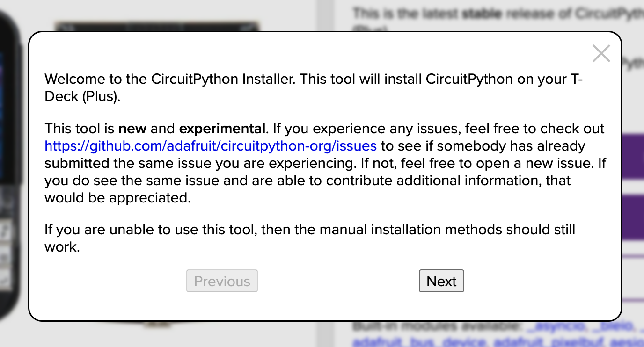Click the bold word "experimental"
Image resolution: width=644 pixels, height=347 pixels.
coord(222,129)
